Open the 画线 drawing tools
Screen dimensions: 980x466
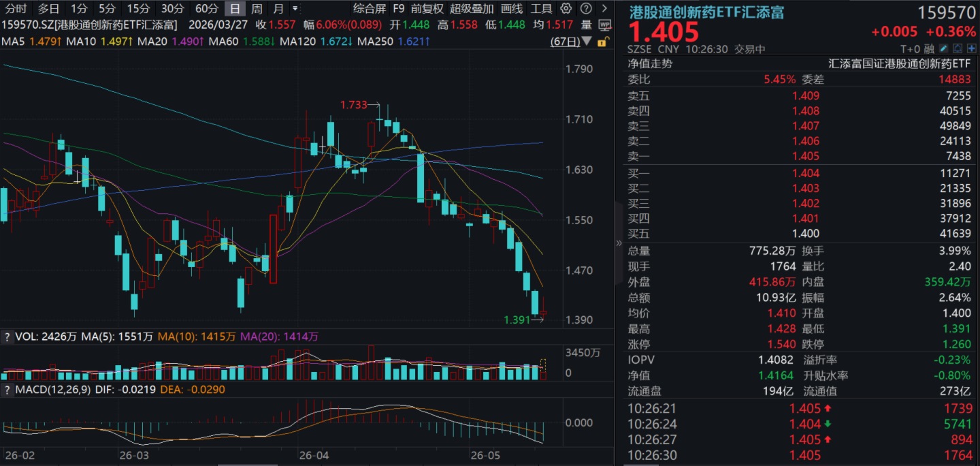(x=512, y=9)
